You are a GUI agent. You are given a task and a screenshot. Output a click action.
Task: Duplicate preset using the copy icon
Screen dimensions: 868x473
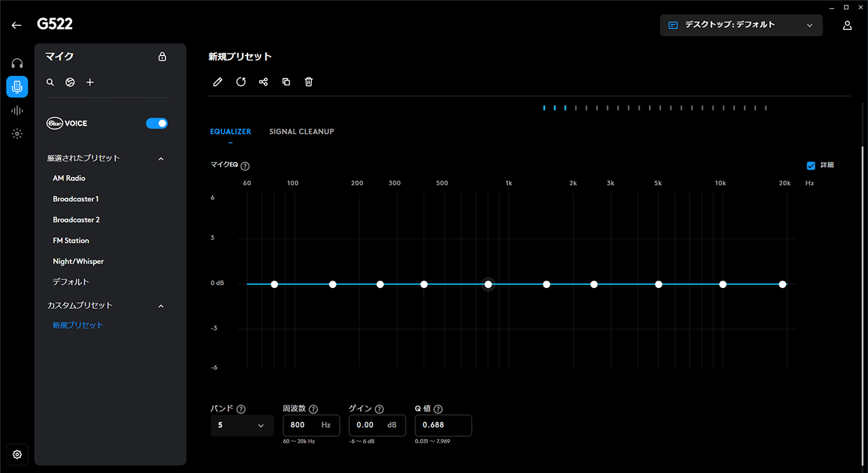click(286, 82)
